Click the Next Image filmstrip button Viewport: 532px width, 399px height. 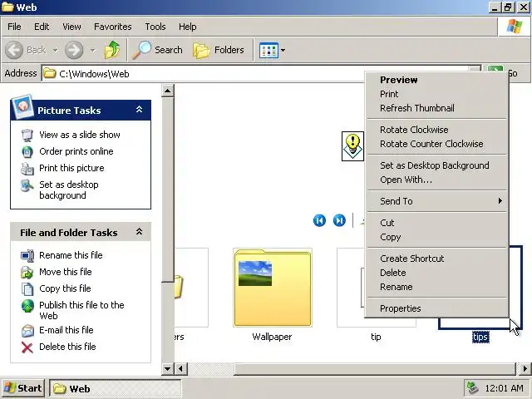pos(339,220)
